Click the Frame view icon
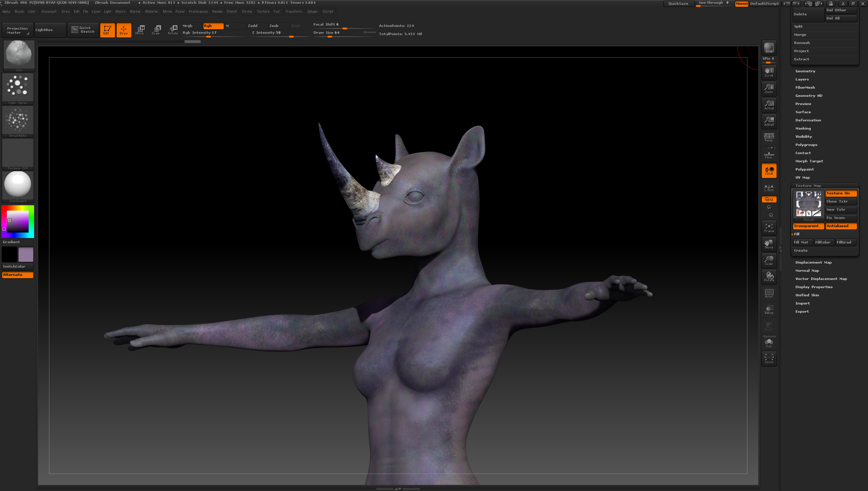Viewport: 868px width, 491px height. [769, 228]
